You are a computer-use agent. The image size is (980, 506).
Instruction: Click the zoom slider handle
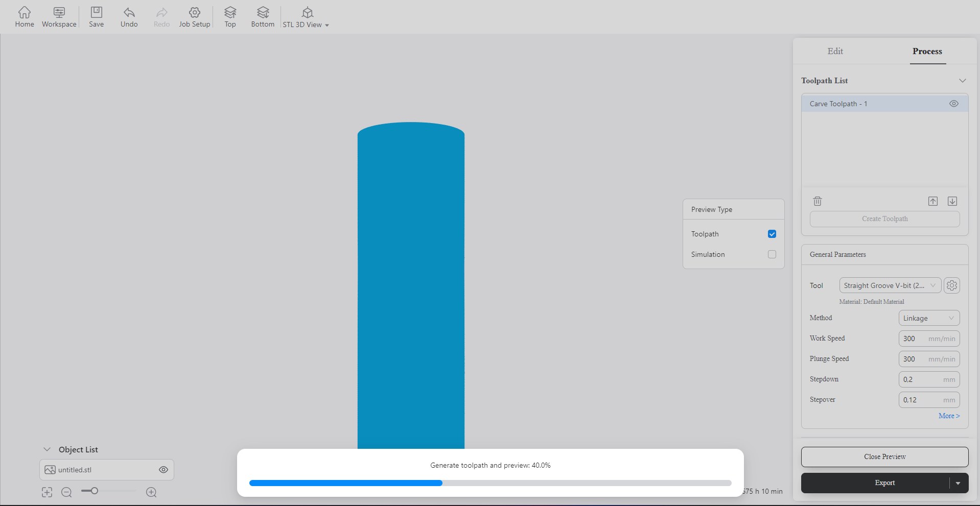click(95, 491)
